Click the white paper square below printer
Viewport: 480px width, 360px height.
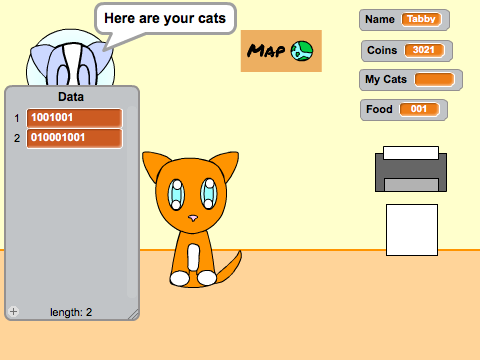(x=412, y=230)
